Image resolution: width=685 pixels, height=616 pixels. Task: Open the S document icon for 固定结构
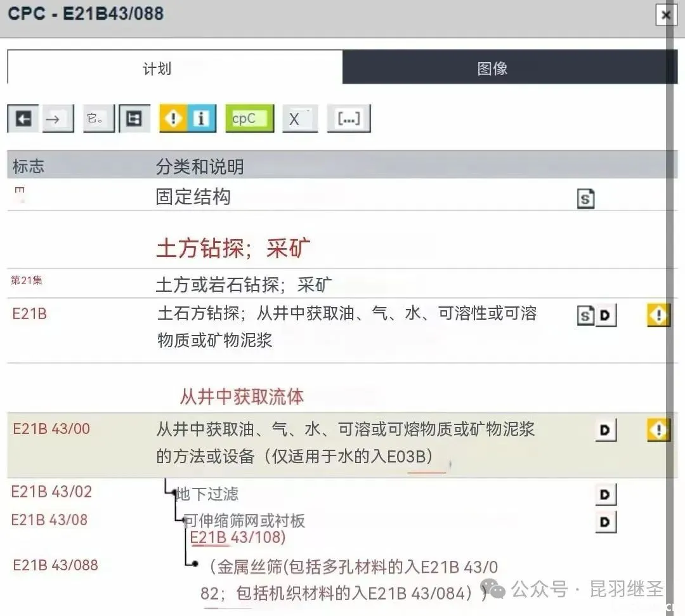[585, 199]
